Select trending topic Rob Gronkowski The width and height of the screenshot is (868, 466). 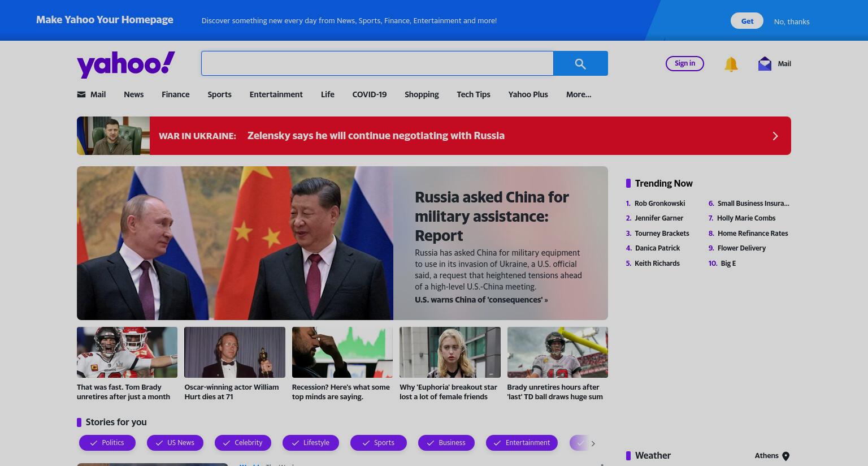(659, 204)
